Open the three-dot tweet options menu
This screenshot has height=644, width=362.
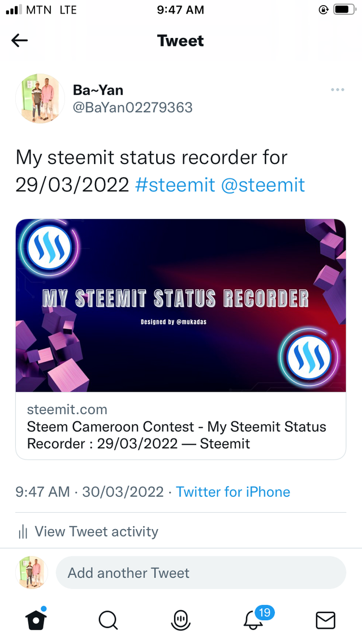(x=337, y=90)
